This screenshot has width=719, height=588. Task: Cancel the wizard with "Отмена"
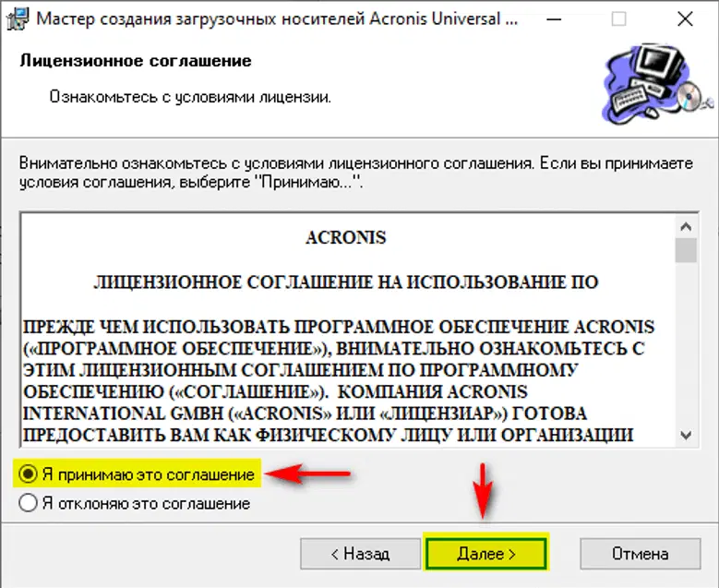click(x=641, y=554)
